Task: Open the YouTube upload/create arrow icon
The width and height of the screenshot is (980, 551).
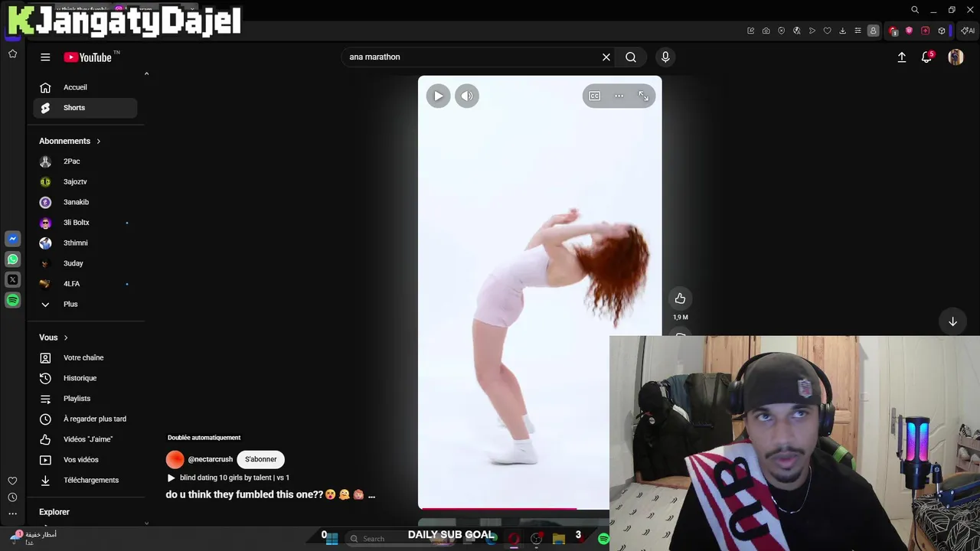Action: click(x=902, y=57)
